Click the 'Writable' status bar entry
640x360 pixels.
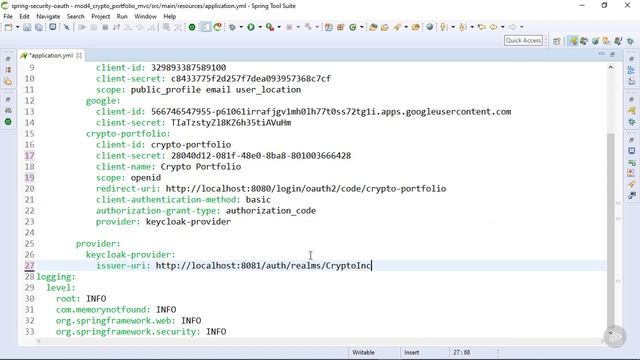[x=363, y=352]
